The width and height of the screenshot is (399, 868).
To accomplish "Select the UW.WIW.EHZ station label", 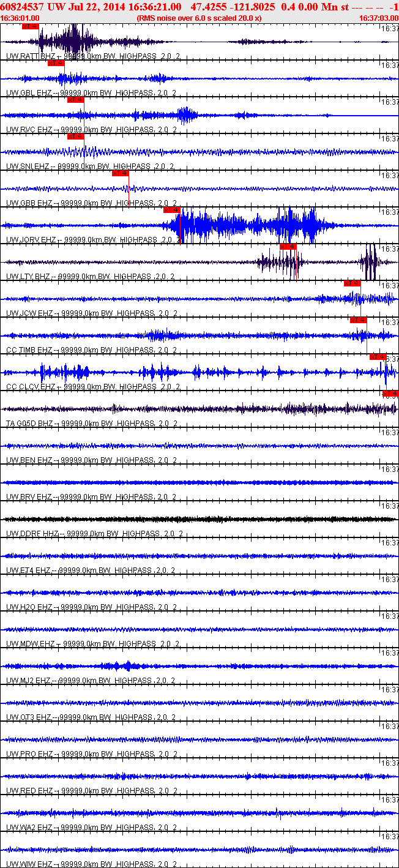I will coord(92,864).
